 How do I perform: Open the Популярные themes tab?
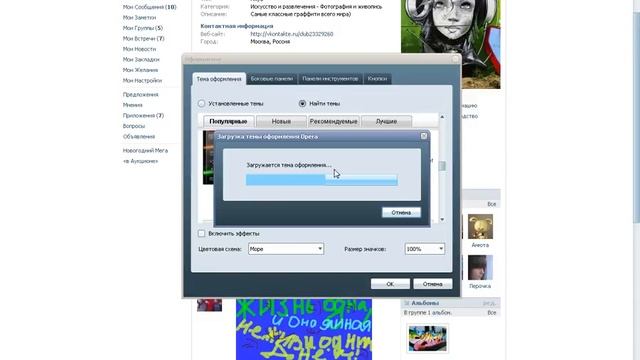click(229, 121)
